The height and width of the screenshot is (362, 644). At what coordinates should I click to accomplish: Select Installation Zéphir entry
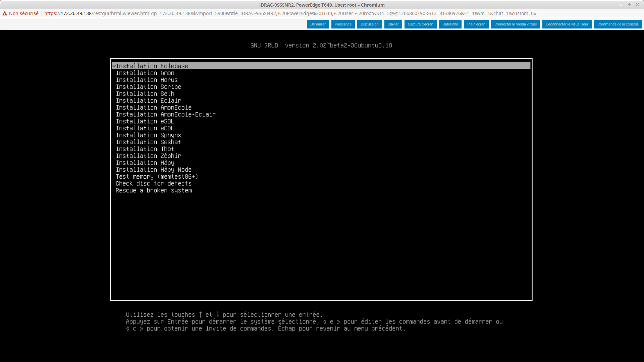[148, 156]
